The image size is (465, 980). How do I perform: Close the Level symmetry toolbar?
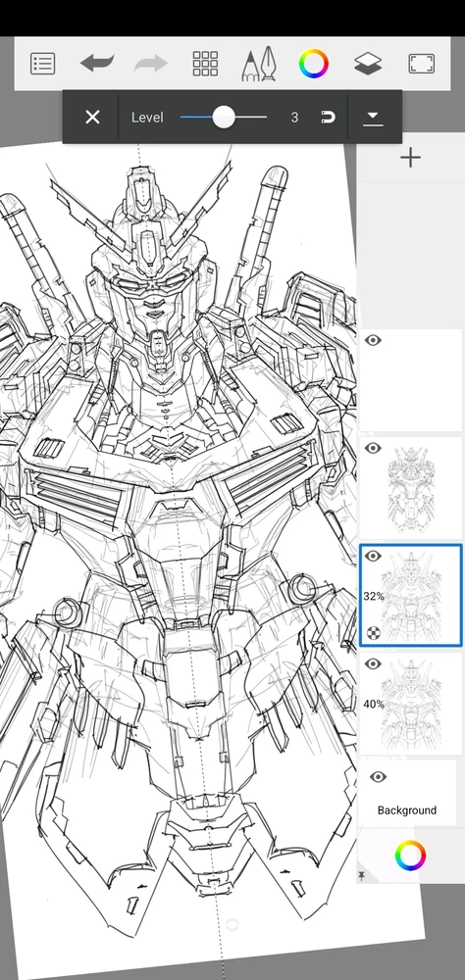(x=92, y=117)
